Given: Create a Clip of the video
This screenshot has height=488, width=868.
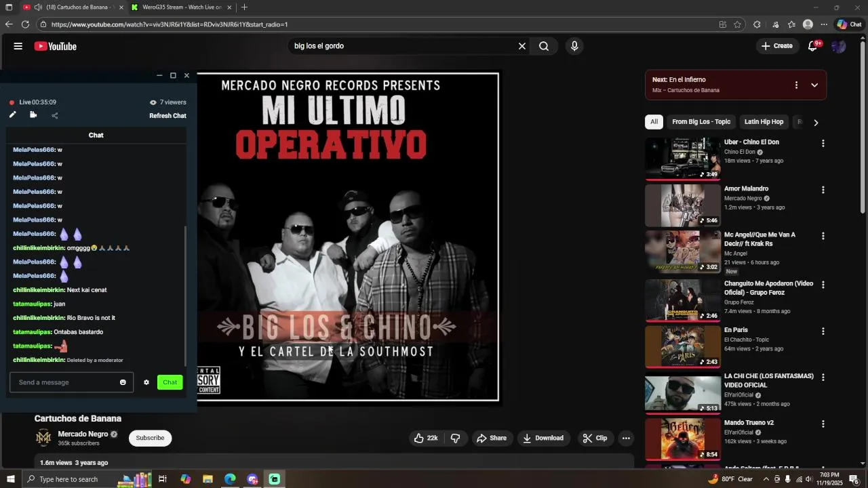Looking at the screenshot, I should click(595, 438).
